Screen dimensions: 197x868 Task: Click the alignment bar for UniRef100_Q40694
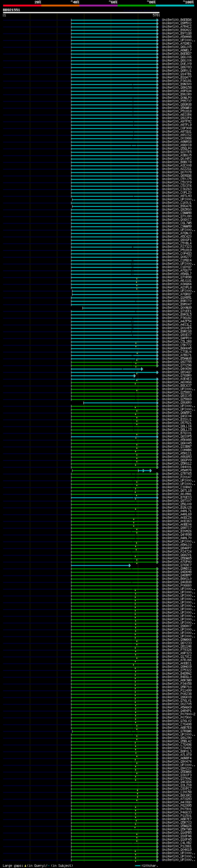pyautogui.click(x=107, y=369)
